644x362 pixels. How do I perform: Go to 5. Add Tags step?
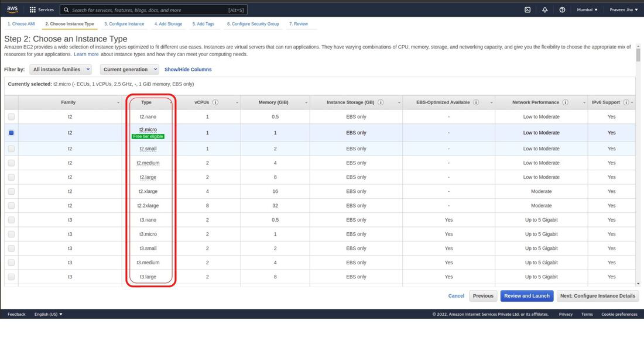click(203, 24)
